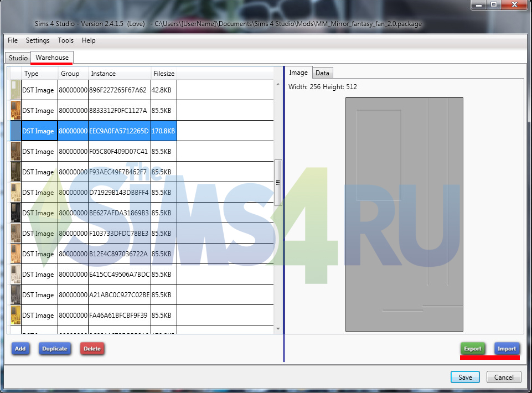
Task: Click the red Delete button
Action: coord(92,349)
